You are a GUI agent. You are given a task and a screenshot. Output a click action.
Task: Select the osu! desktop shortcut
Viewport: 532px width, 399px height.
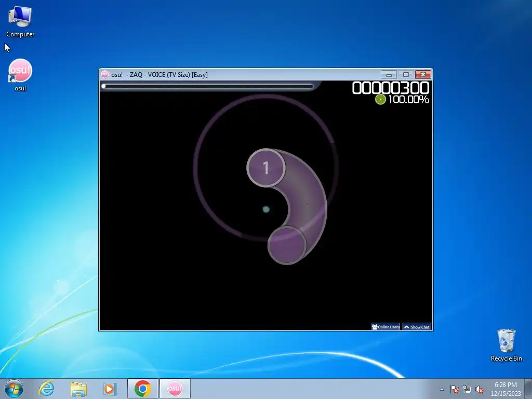coord(20,75)
